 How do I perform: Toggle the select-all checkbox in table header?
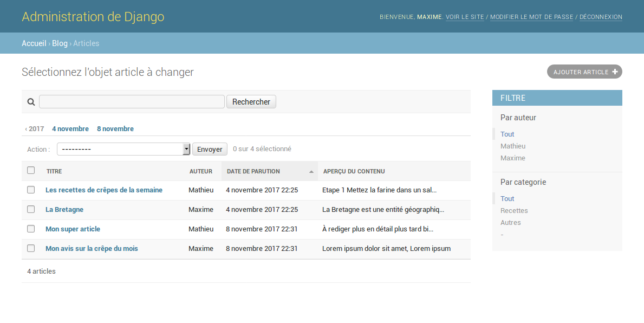[31, 170]
